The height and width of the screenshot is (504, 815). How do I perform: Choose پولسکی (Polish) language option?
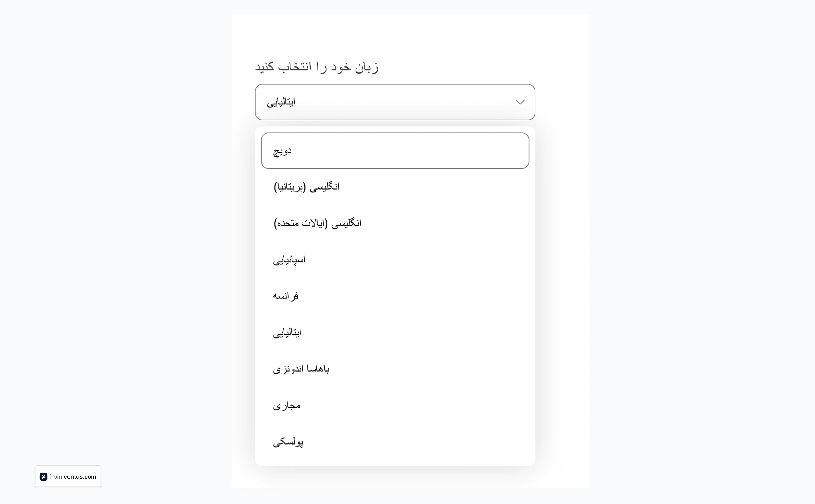click(x=288, y=442)
